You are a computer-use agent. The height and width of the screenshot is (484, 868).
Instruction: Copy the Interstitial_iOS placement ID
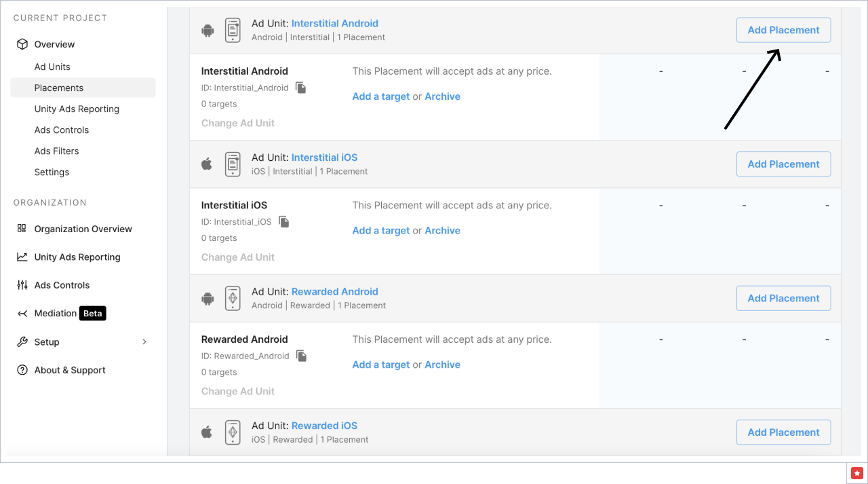click(x=284, y=222)
